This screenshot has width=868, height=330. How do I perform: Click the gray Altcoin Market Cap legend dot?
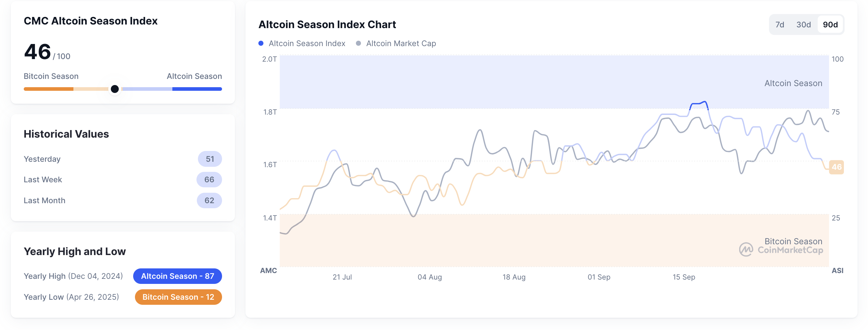(x=358, y=43)
